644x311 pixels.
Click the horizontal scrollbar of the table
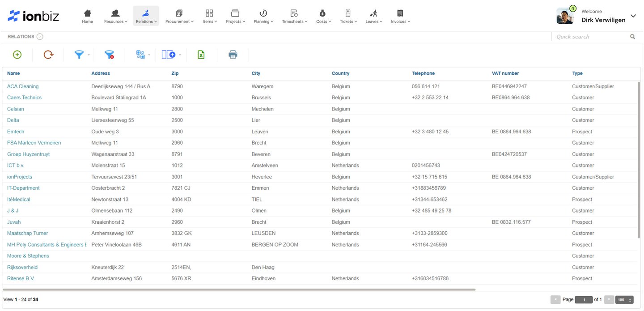[240, 290]
